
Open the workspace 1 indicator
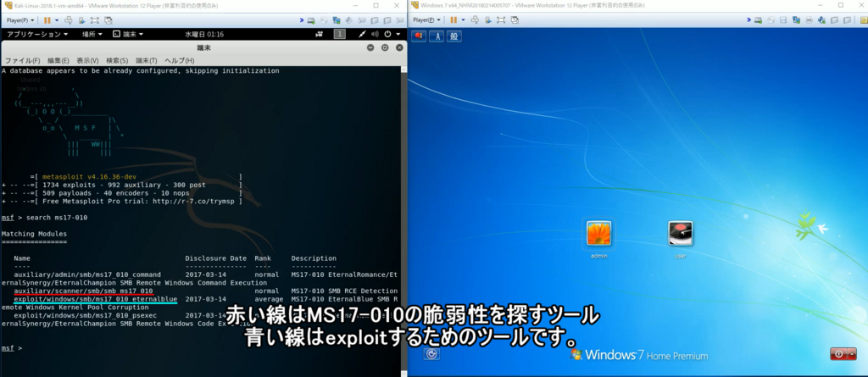tap(340, 35)
